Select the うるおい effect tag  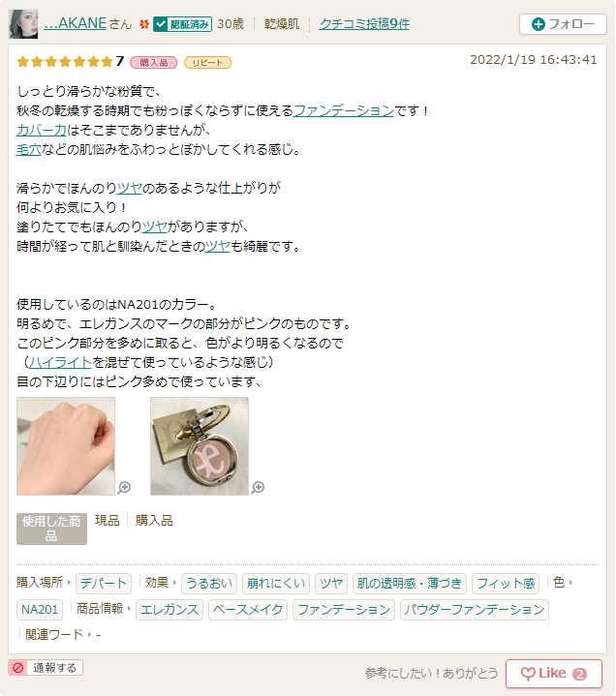click(209, 584)
